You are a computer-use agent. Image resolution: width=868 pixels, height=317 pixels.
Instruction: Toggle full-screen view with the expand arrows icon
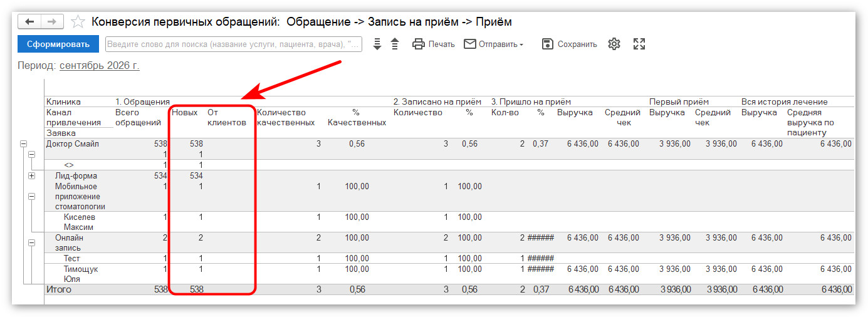[x=639, y=44]
